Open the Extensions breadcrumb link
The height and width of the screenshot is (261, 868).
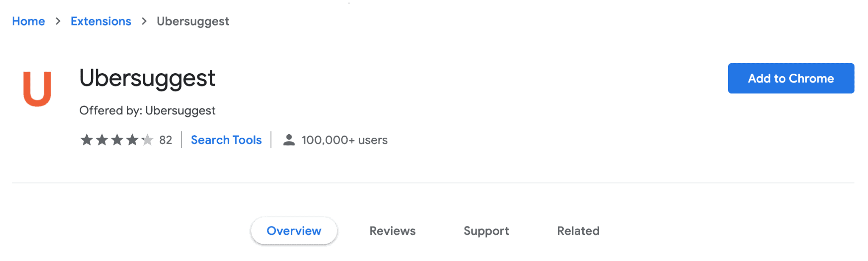[x=101, y=21]
